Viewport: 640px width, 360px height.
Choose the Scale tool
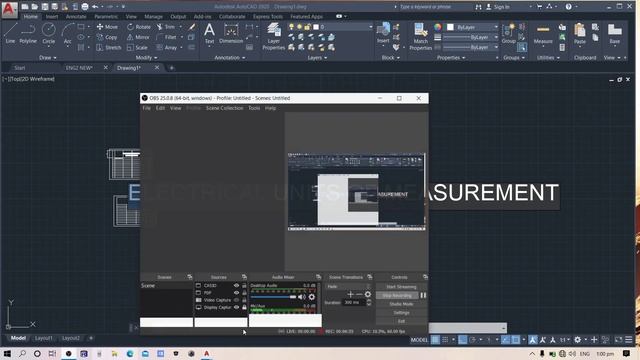[137, 47]
